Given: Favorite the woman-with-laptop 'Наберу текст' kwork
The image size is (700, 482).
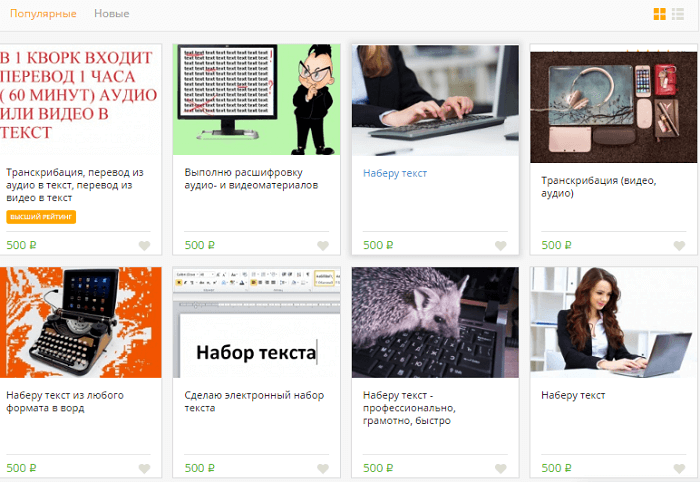Looking at the screenshot, I should 679,469.
